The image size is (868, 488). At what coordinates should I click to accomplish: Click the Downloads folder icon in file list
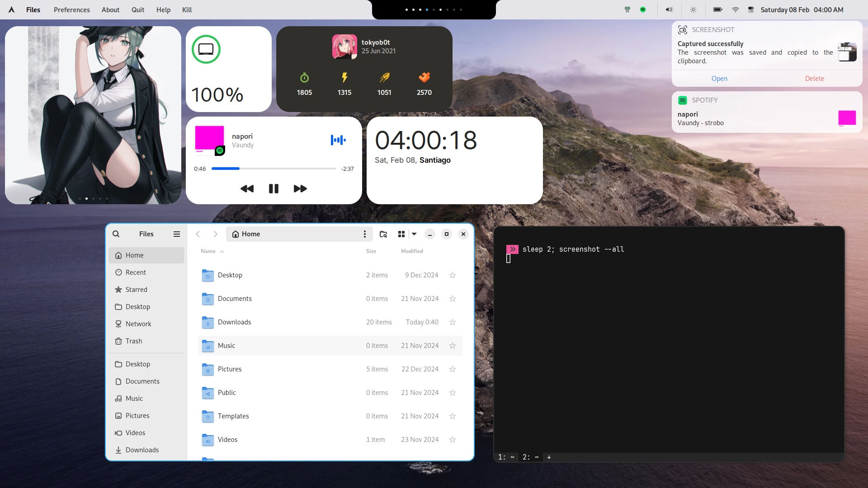pyautogui.click(x=208, y=322)
